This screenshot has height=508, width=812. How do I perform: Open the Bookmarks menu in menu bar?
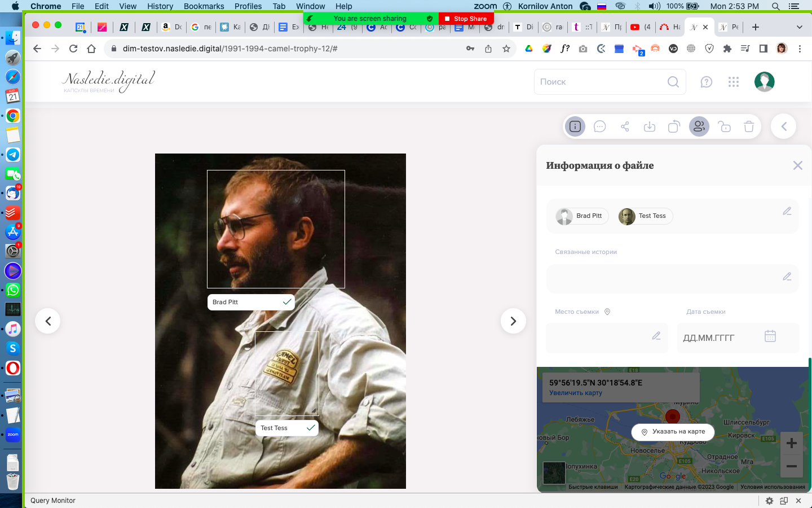pos(204,6)
